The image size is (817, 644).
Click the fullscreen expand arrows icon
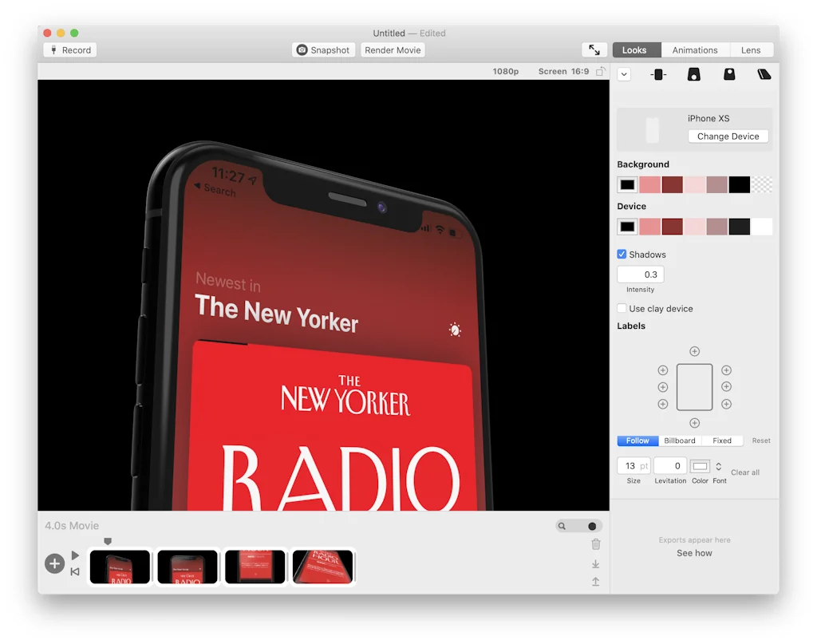594,50
